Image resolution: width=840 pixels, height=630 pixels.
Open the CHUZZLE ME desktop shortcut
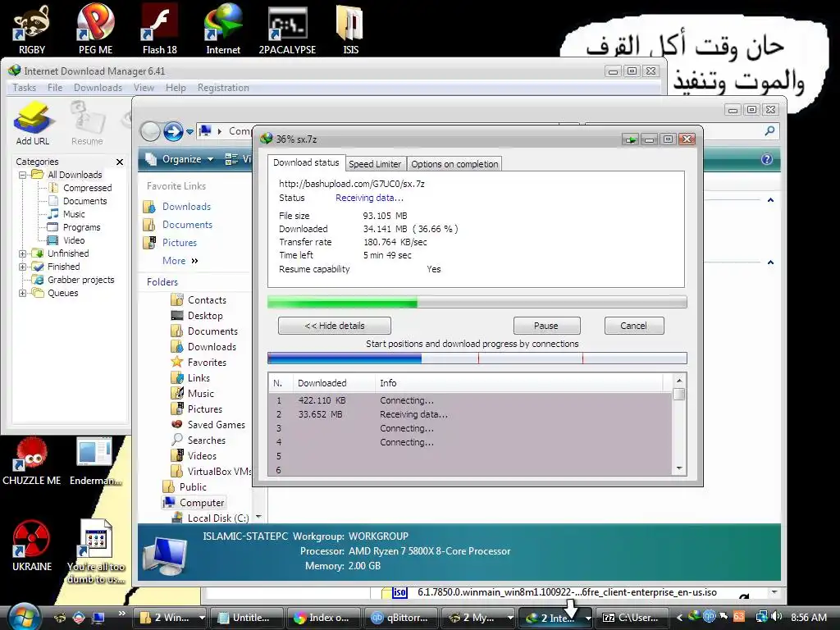pyautogui.click(x=32, y=461)
